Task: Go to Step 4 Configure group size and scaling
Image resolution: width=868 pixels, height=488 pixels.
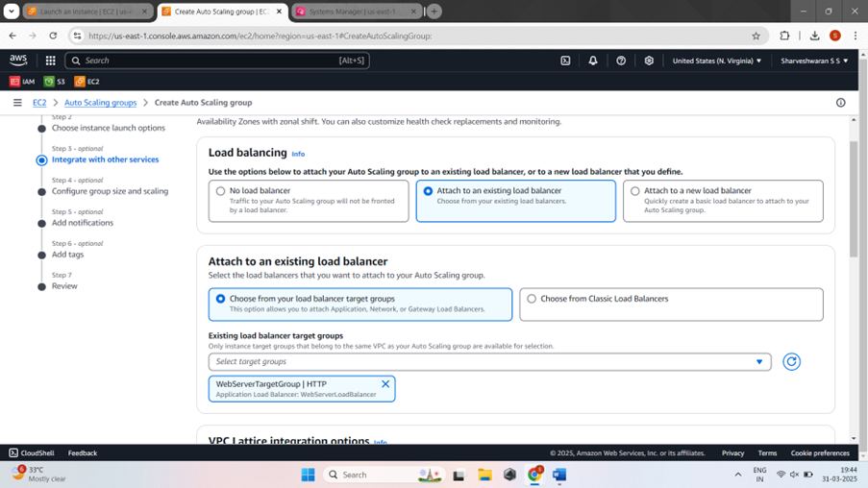Action: [111, 191]
